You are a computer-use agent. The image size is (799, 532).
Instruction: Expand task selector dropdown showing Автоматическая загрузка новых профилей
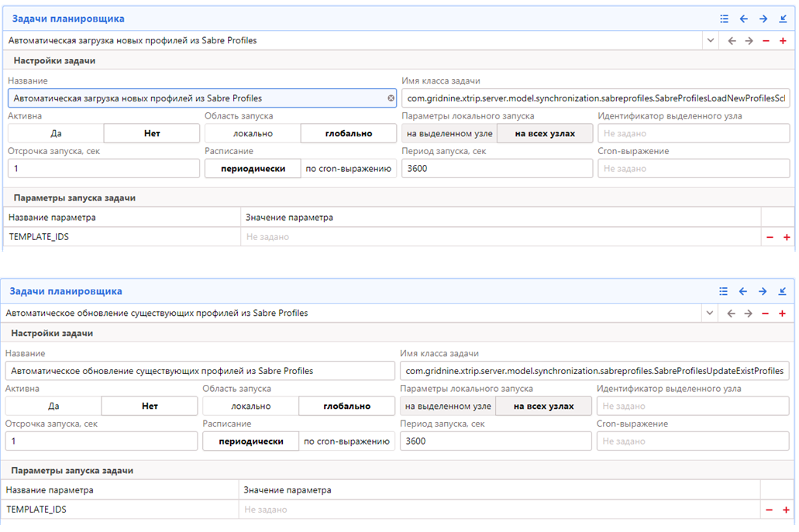(x=711, y=41)
